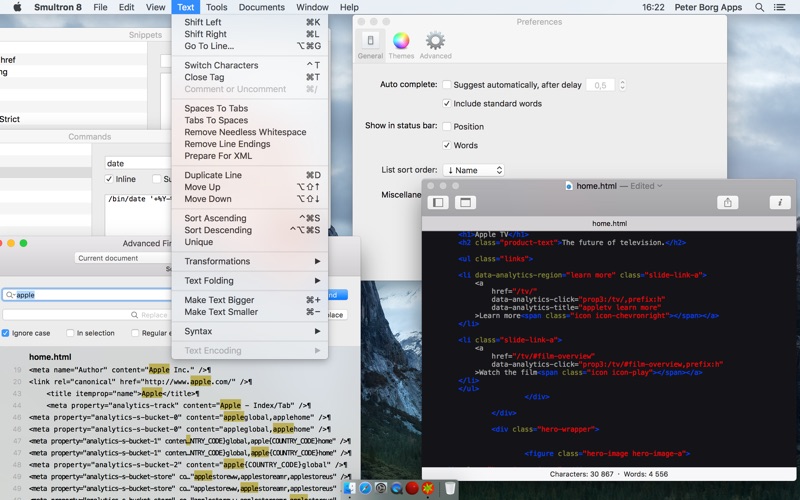Open the Edit menu
Screen dimensions: 800x500
pyautogui.click(x=126, y=7)
